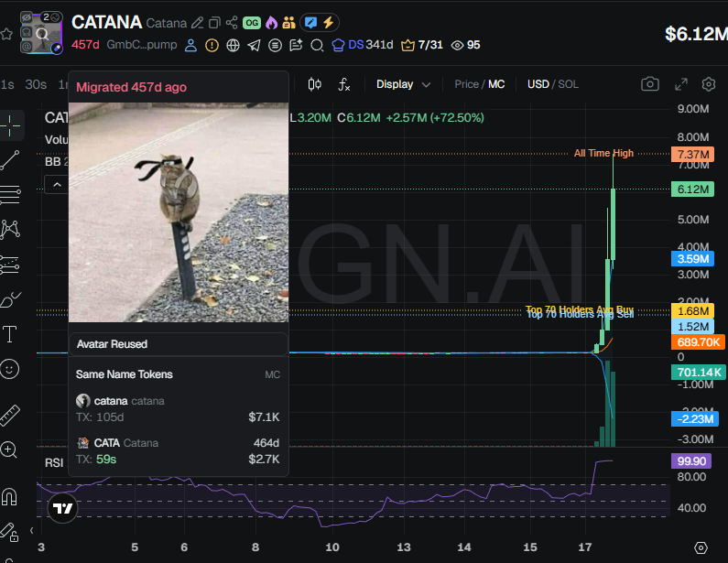Select the forecasting position tool
Viewport: 728px width, 563px height.
10,265
